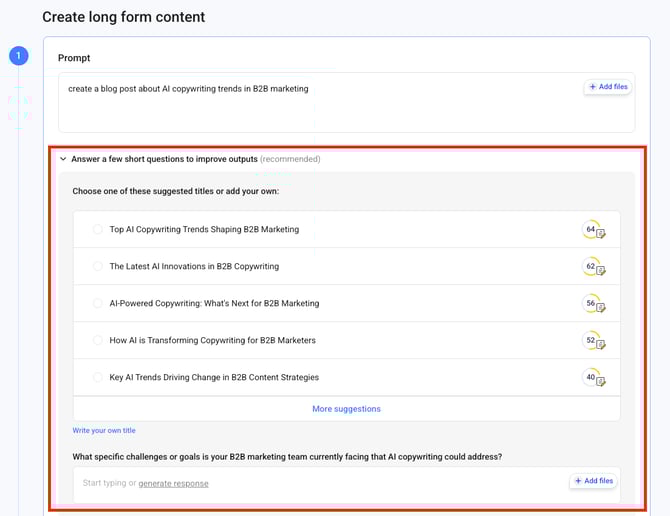Load More suggestions for titles

(346, 409)
